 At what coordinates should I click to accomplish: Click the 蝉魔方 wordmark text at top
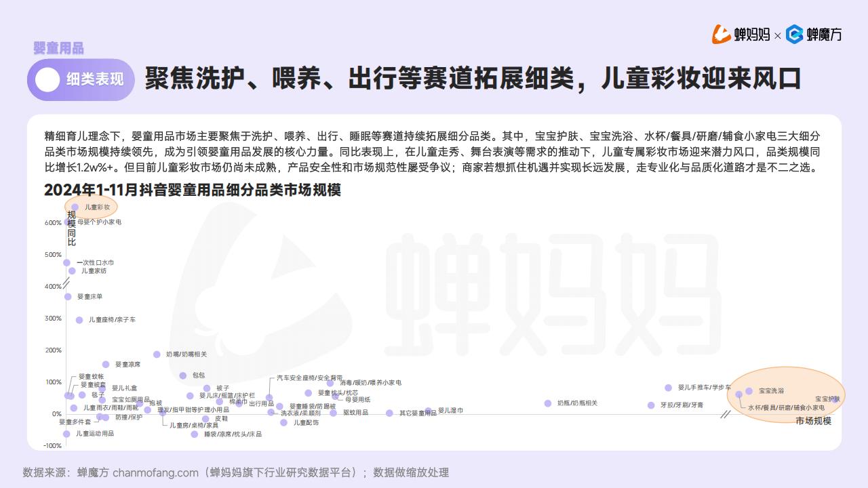(x=824, y=35)
